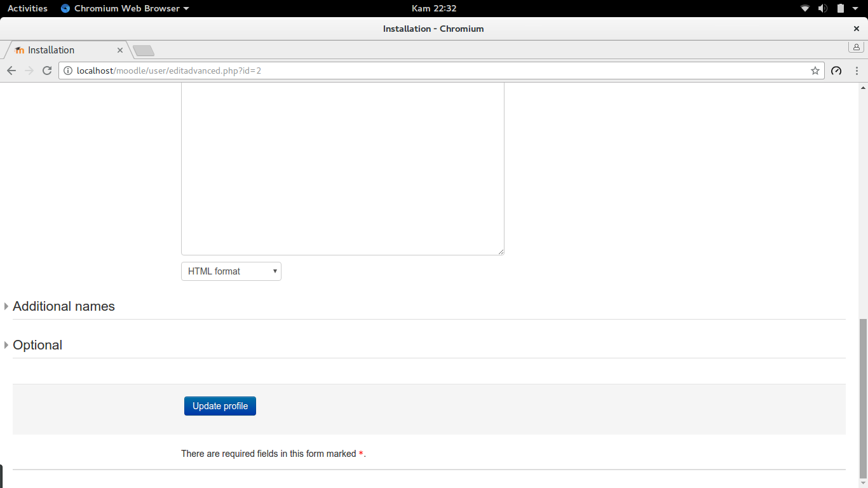Open the profile icon in the tab strip

pyautogui.click(x=856, y=48)
